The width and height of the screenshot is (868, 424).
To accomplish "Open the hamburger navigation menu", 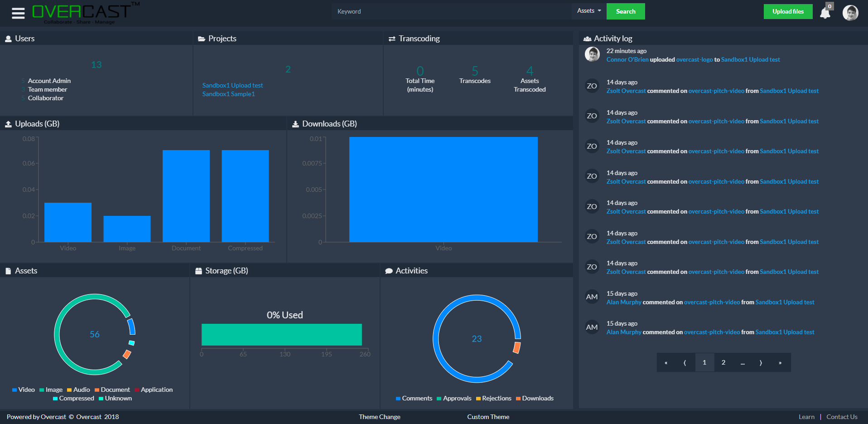I will point(18,13).
